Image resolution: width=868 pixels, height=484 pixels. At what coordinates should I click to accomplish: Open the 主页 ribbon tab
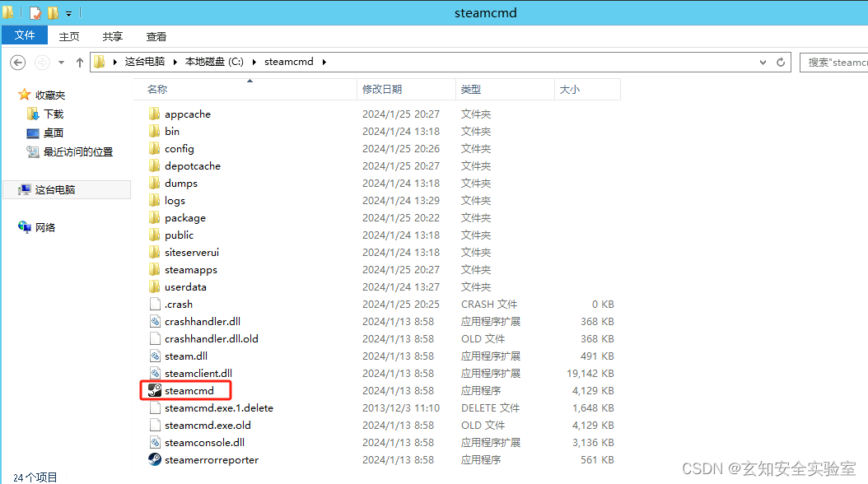tap(69, 36)
